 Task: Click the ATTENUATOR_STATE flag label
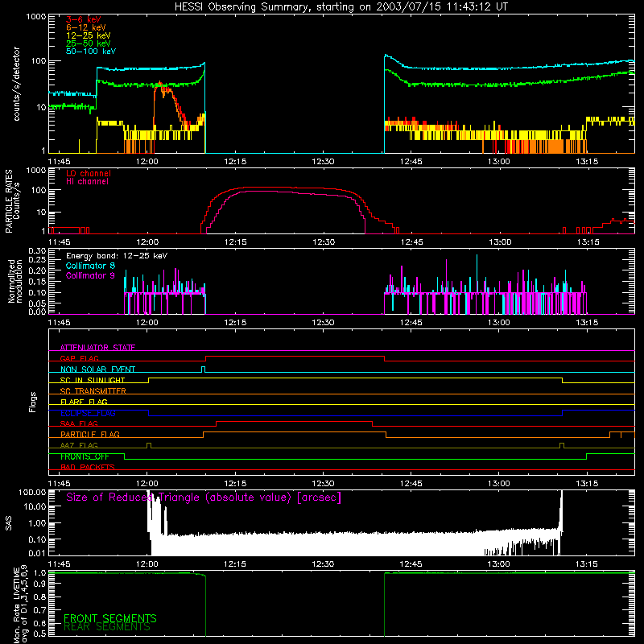tap(97, 348)
